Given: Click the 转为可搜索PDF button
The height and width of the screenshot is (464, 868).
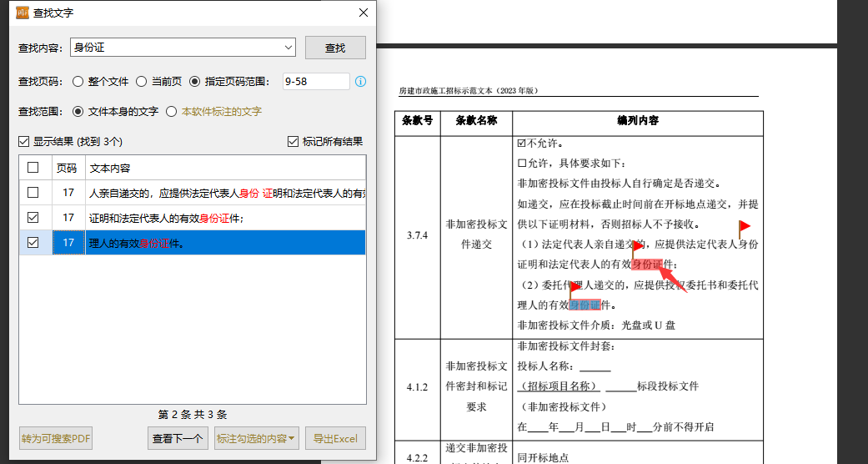Looking at the screenshot, I should [56, 438].
